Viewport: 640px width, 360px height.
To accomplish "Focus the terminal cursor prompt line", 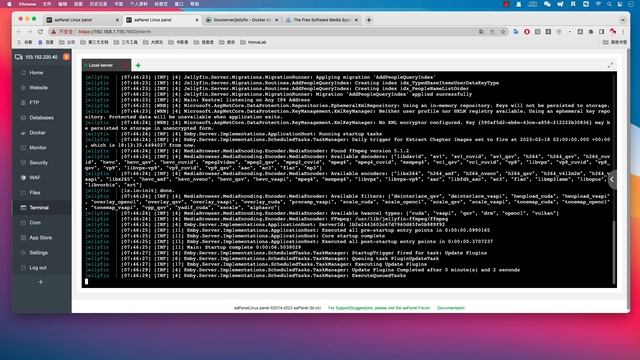I will 87,281.
